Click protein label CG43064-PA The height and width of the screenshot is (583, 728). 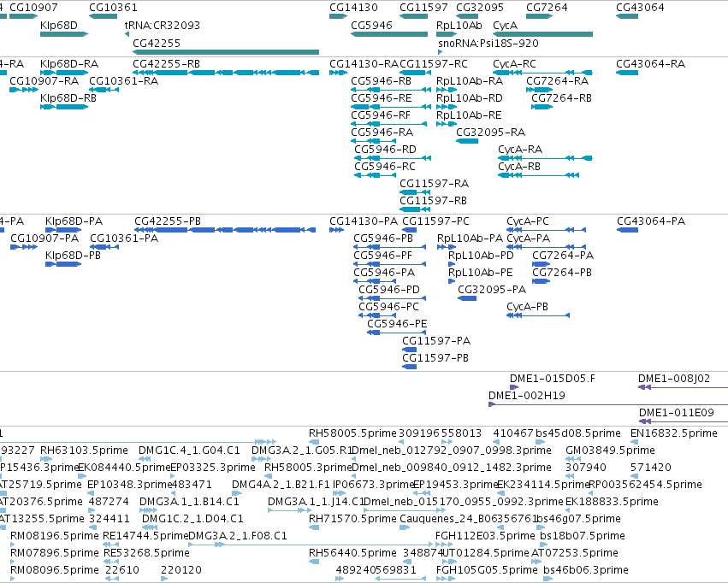pyautogui.click(x=651, y=221)
